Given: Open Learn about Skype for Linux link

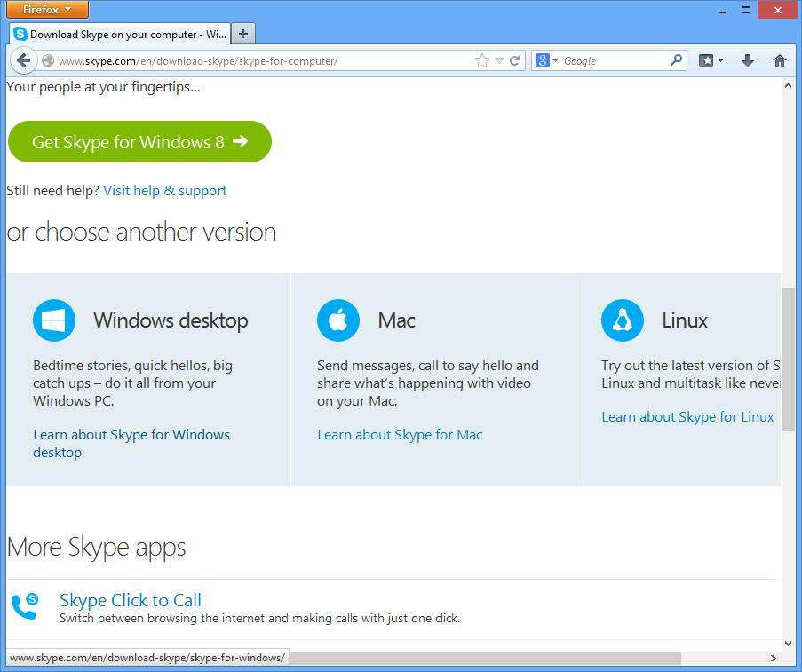Looking at the screenshot, I should coord(688,417).
